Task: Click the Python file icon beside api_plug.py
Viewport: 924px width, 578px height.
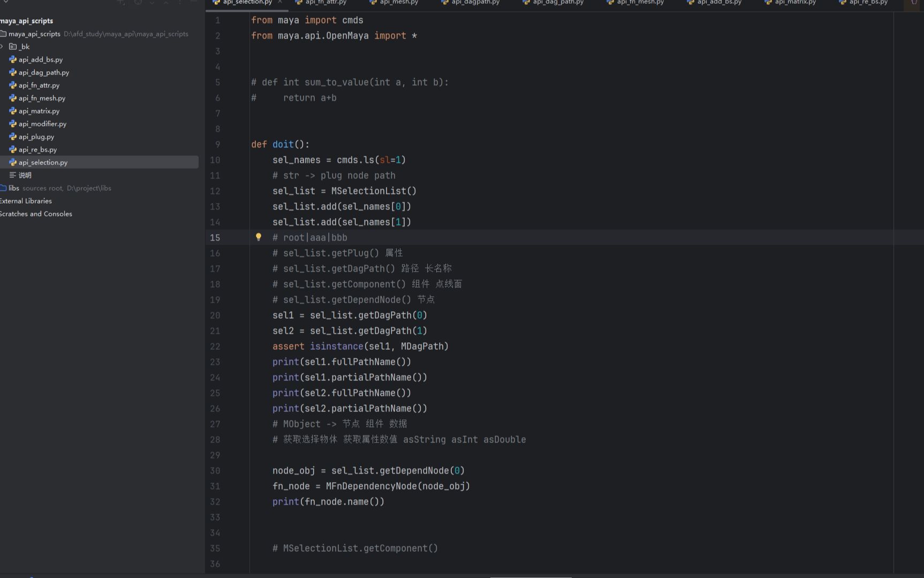Action: tap(12, 137)
